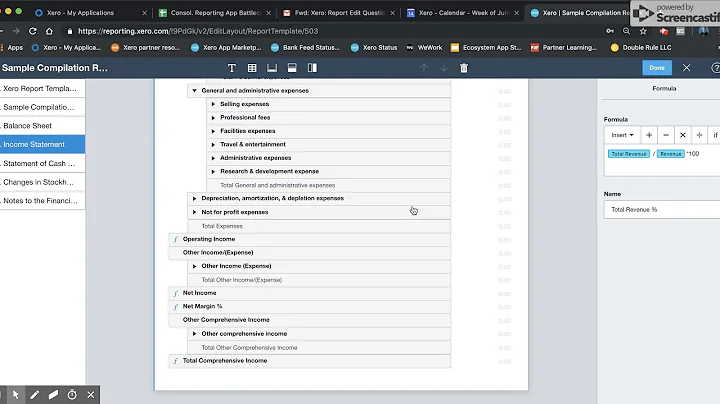Open Balance Sheet in sidebar

[42, 126]
